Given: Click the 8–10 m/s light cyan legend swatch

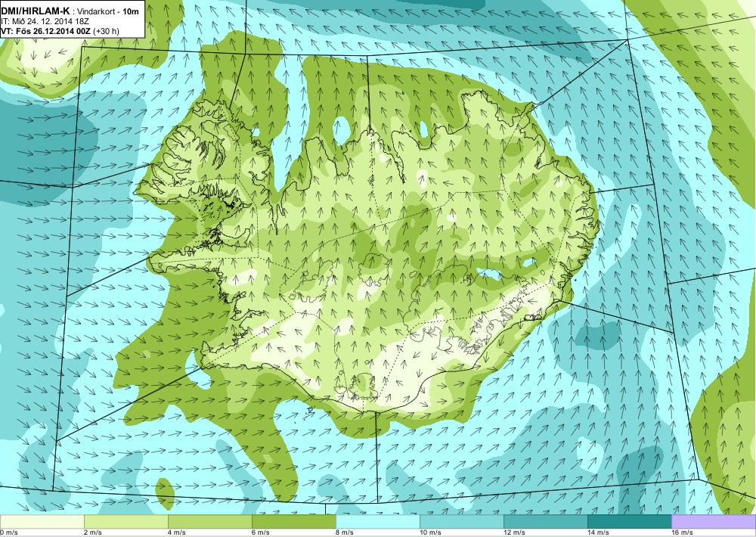Looking at the screenshot, I should (x=377, y=522).
